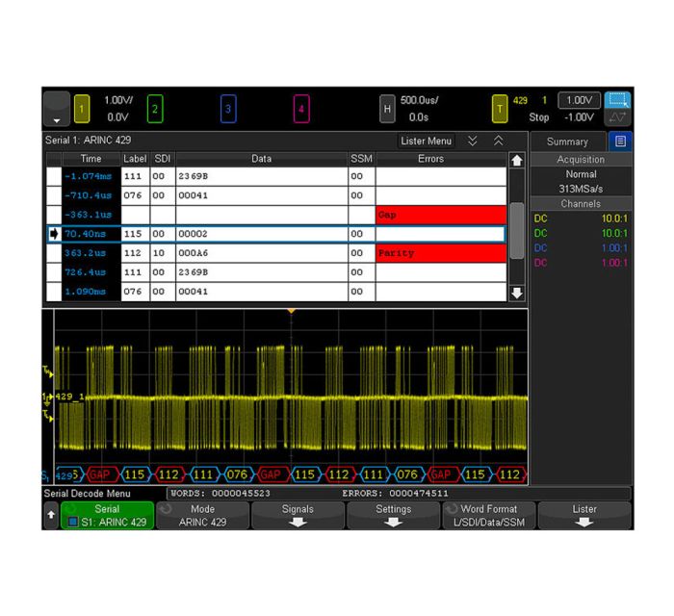Open main menu dropdown at top left

point(57,109)
